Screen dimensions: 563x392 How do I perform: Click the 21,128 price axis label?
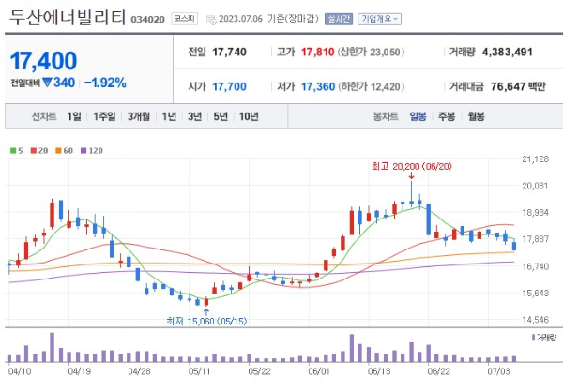pyautogui.click(x=536, y=159)
